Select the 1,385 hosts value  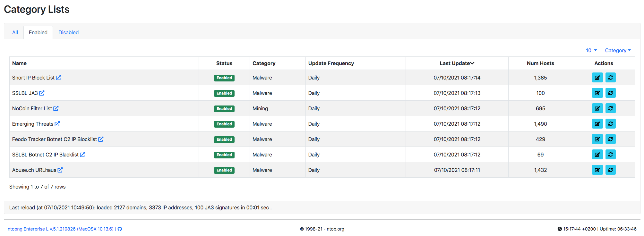540,78
